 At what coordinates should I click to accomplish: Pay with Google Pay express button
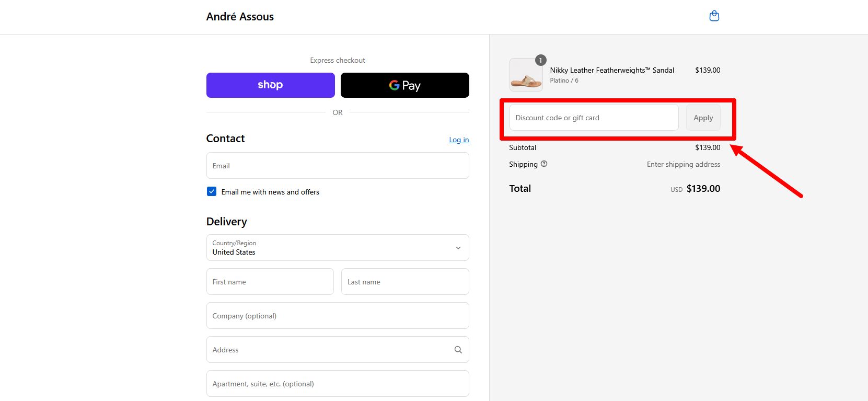click(x=404, y=85)
